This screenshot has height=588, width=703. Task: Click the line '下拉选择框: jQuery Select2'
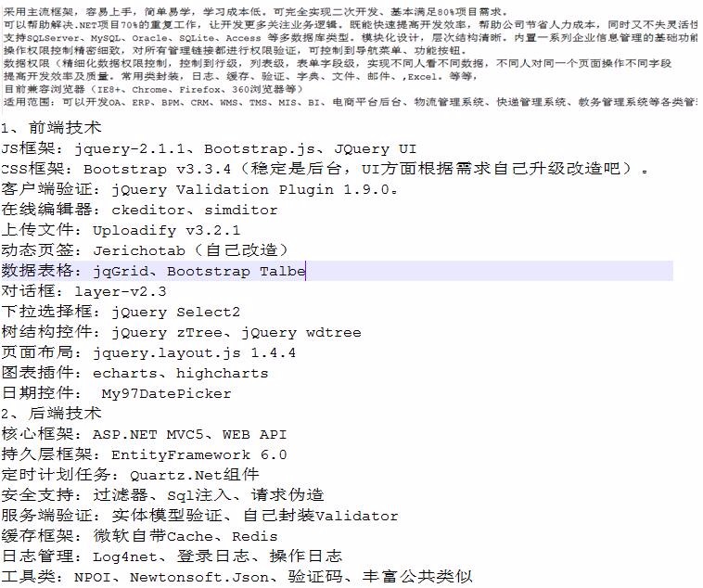pyautogui.click(x=121, y=312)
